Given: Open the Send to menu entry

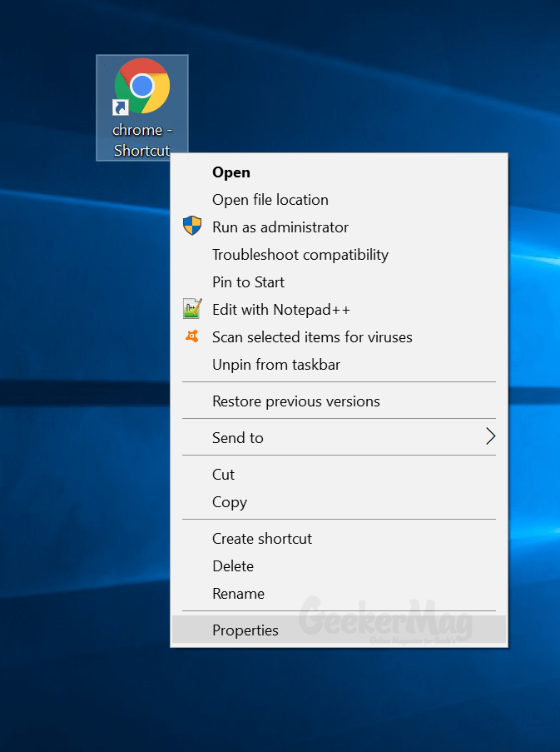Looking at the screenshot, I should pos(339,437).
